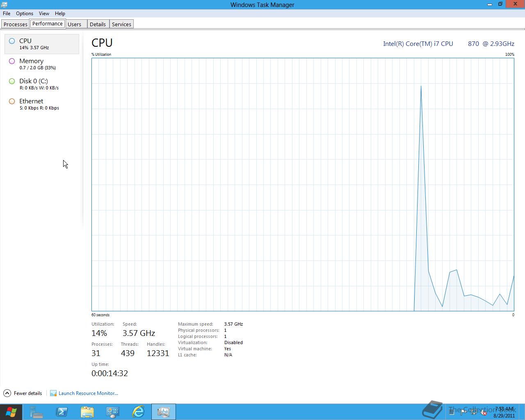
Task: Collapse view with Fewer details chevron
Action: coord(7,393)
